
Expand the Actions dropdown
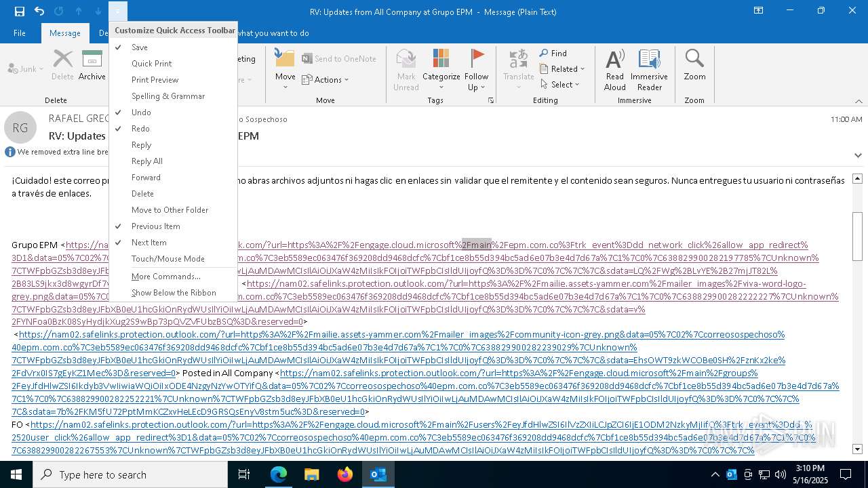[x=347, y=80]
